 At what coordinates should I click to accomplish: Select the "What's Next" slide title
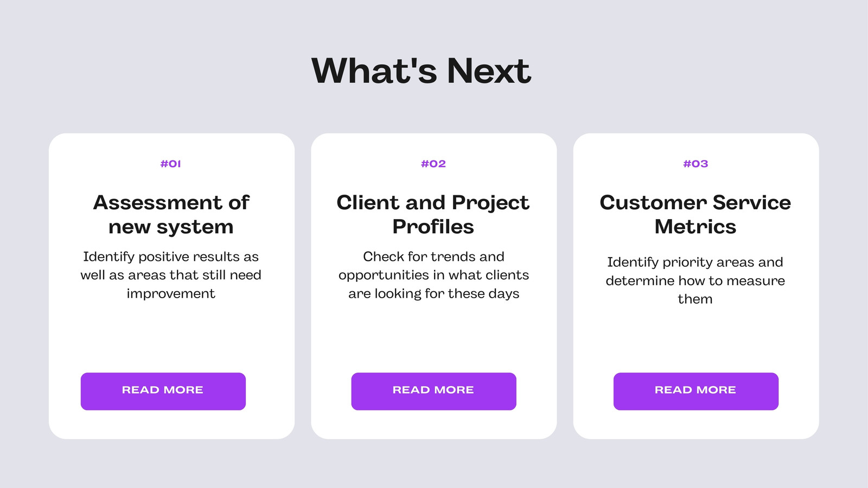pyautogui.click(x=422, y=70)
